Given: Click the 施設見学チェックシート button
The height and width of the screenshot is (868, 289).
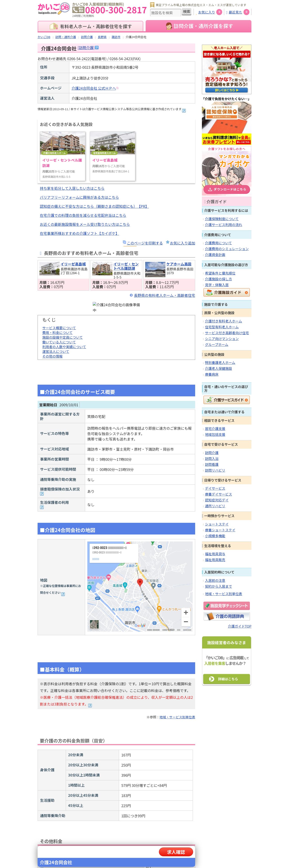Looking at the screenshot, I should 226,605.
